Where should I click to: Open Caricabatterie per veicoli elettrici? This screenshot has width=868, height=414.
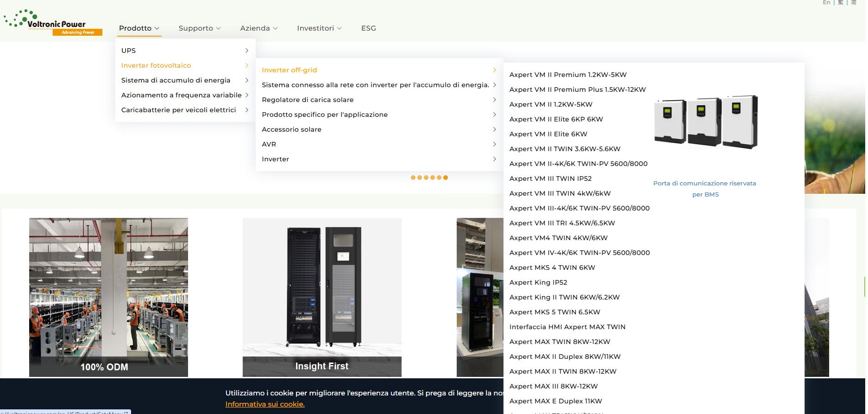(x=179, y=110)
